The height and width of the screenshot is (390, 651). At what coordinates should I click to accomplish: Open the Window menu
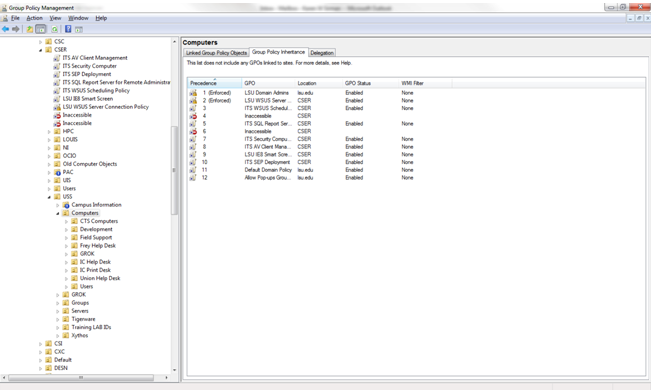coord(78,18)
